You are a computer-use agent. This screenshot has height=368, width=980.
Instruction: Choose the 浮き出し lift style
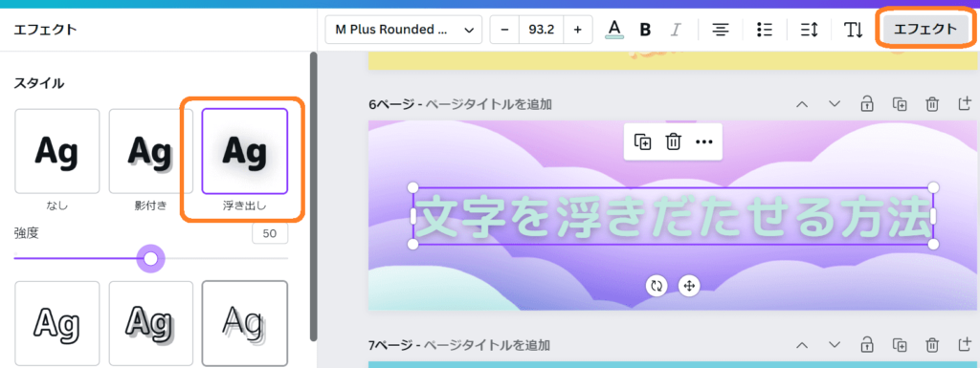(x=244, y=151)
